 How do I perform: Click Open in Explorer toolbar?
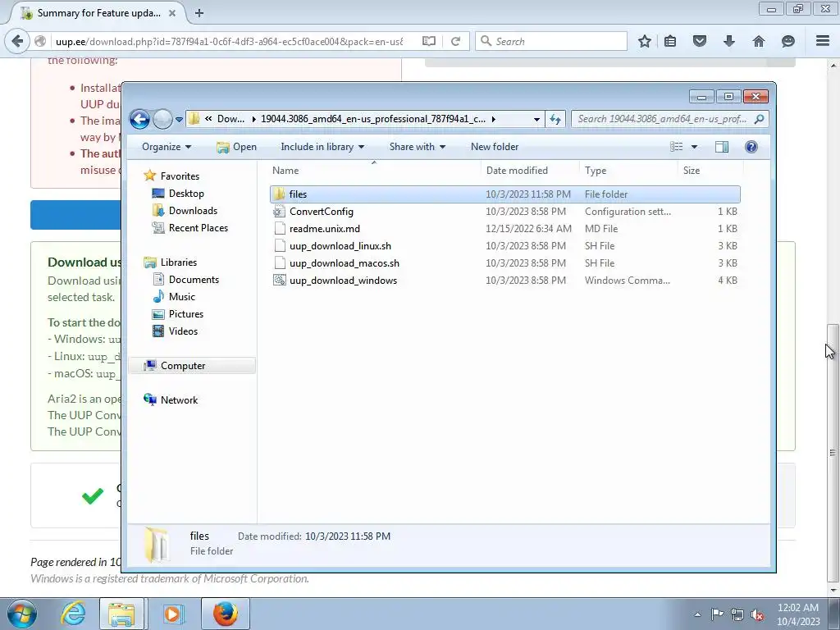pyautogui.click(x=237, y=147)
